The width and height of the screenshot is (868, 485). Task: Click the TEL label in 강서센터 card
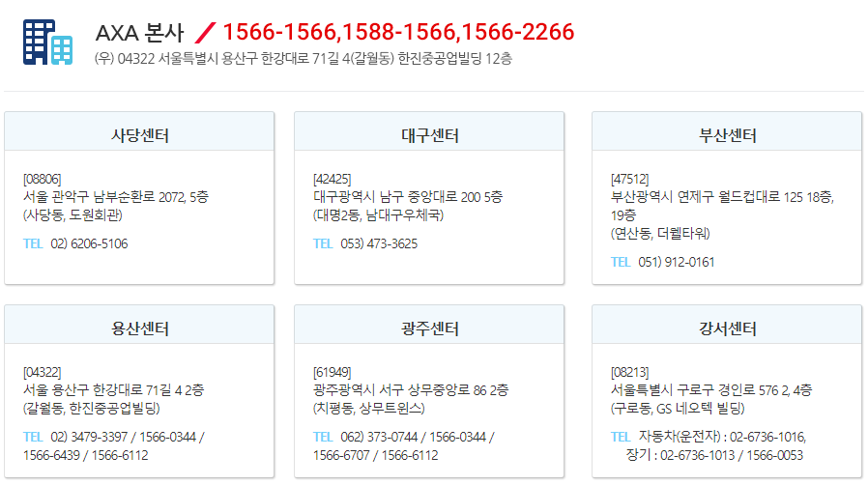pyautogui.click(x=622, y=437)
